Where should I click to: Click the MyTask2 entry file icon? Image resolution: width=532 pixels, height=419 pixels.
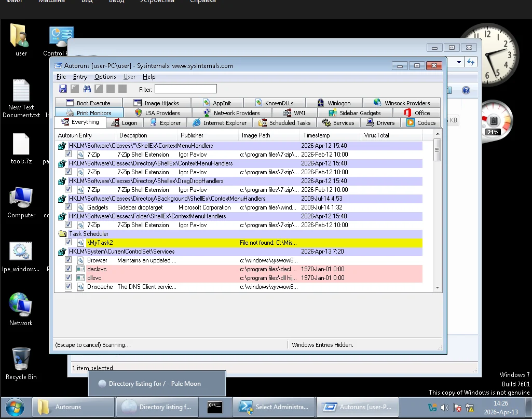point(80,243)
